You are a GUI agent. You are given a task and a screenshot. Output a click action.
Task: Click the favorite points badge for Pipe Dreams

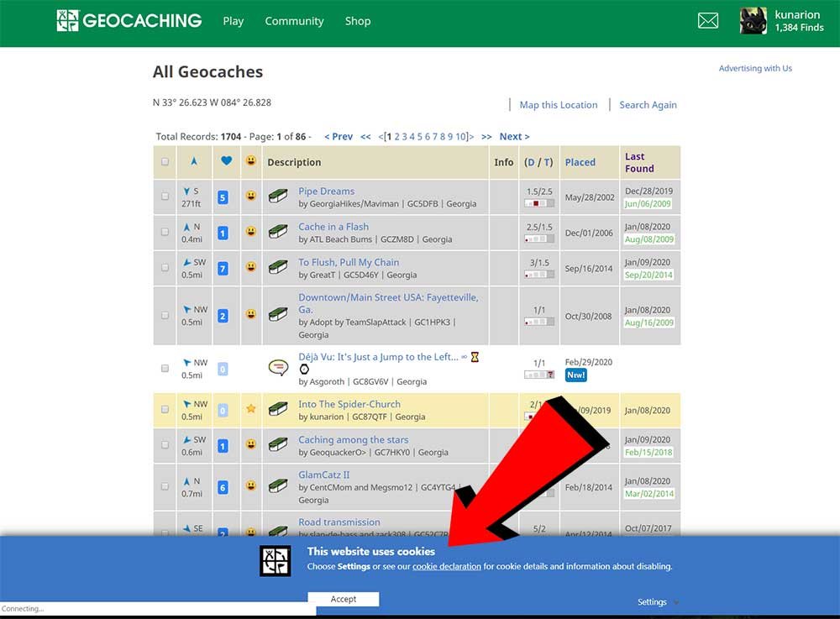click(x=223, y=197)
